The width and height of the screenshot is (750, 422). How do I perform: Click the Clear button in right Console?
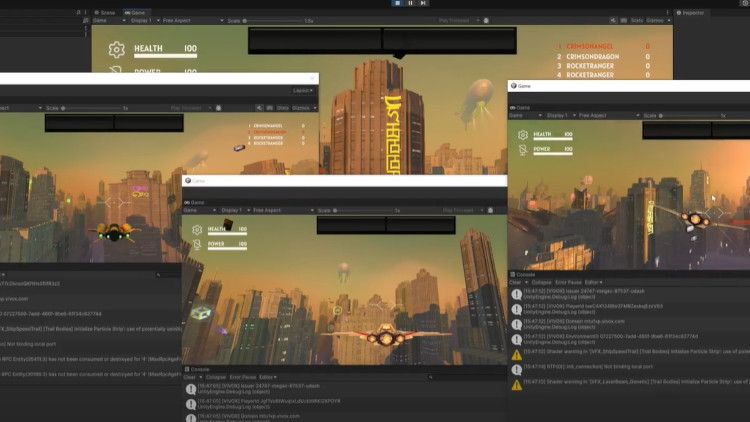point(516,283)
